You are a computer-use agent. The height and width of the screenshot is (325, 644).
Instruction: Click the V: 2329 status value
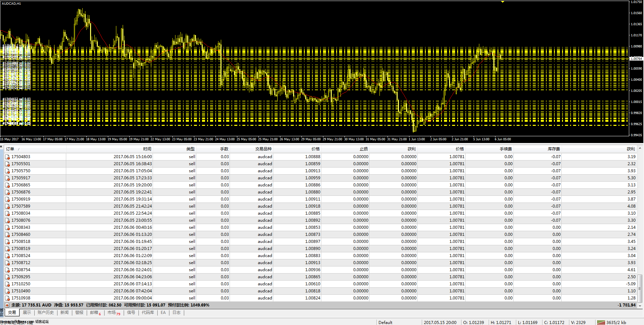point(578,322)
